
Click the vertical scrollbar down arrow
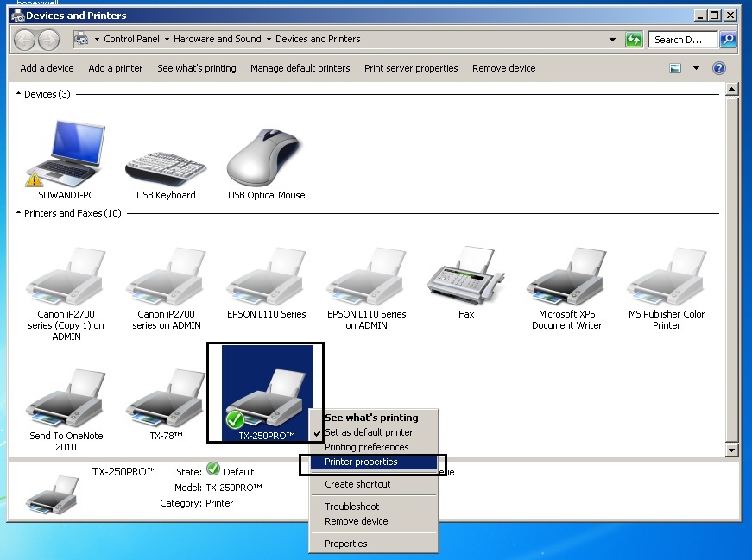(x=732, y=450)
